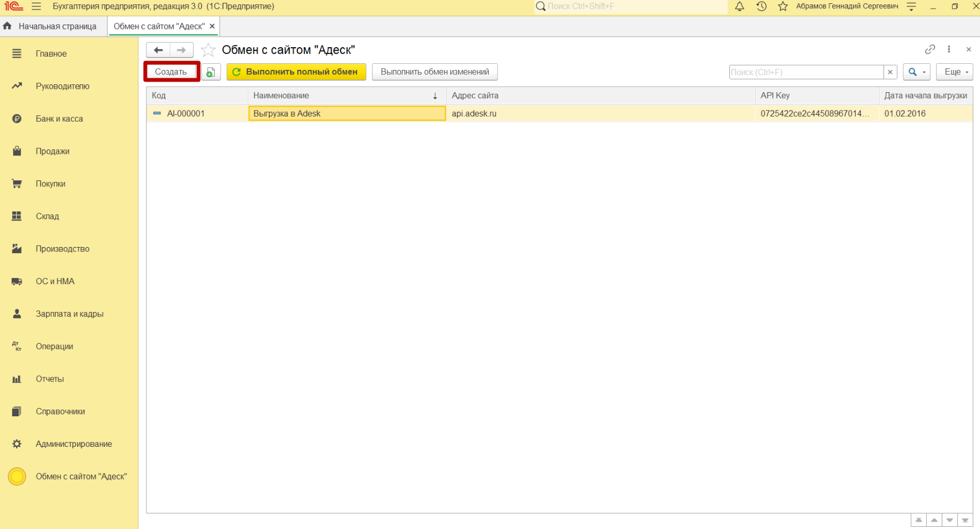Open the Покупки section
The width and height of the screenshot is (980, 529).
tap(50, 184)
